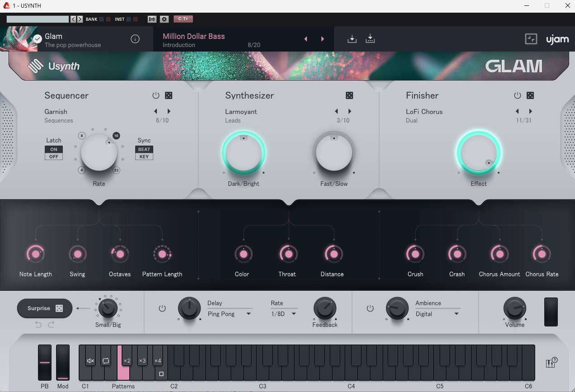Viewport: 575px width, 392px height.
Task: Click the Sequencer Rate knob
Action: pyautogui.click(x=99, y=153)
